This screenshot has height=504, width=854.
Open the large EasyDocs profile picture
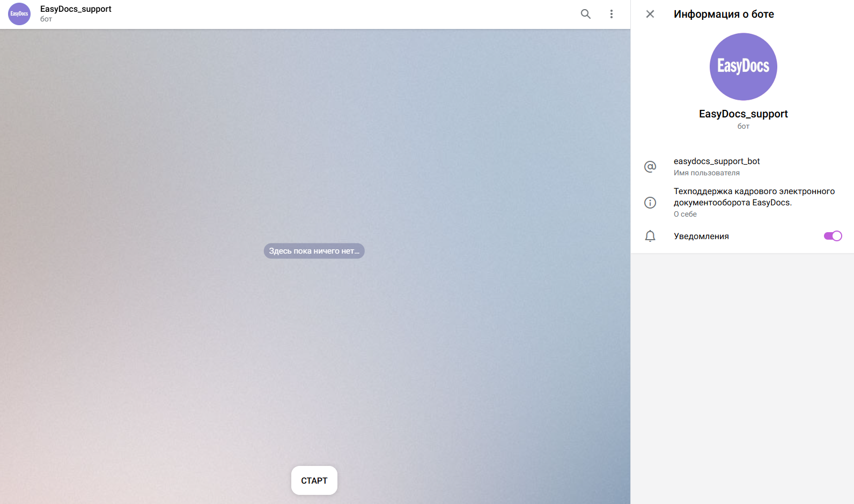coord(743,66)
